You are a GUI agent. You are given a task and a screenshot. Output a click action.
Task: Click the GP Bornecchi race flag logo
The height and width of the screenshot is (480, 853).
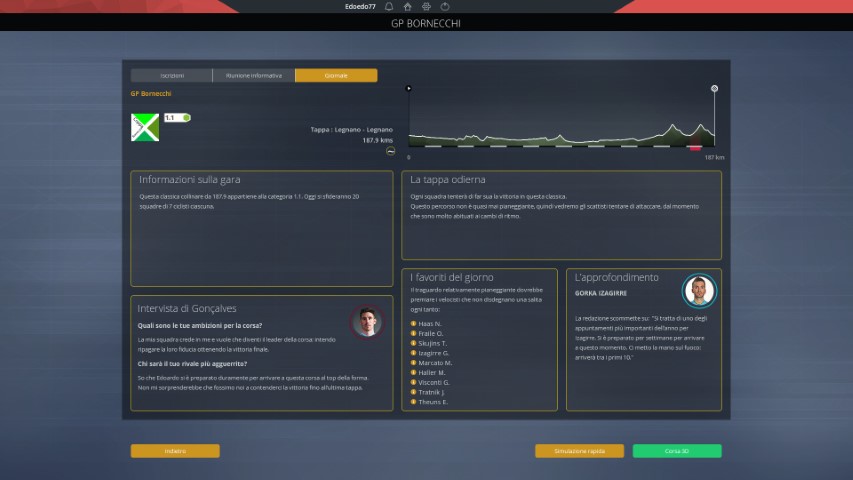click(145, 127)
